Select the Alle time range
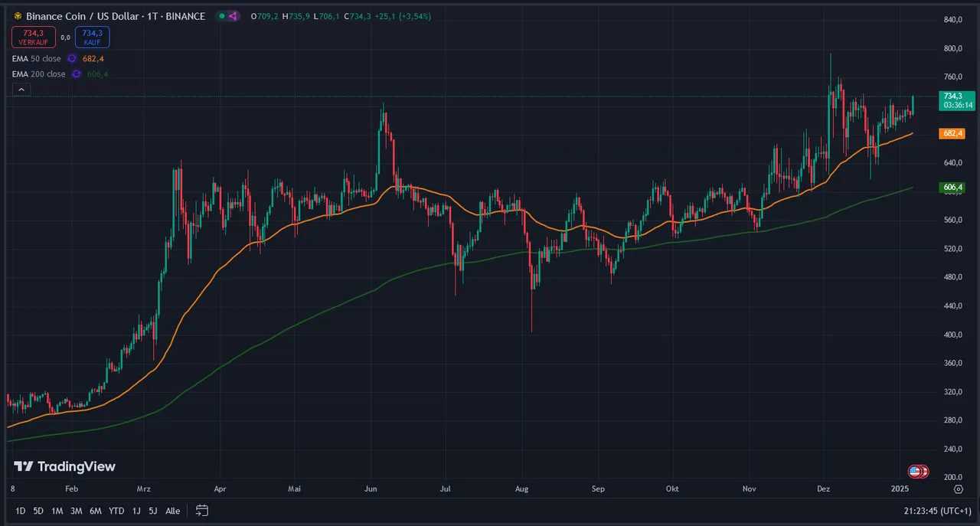 (173, 511)
